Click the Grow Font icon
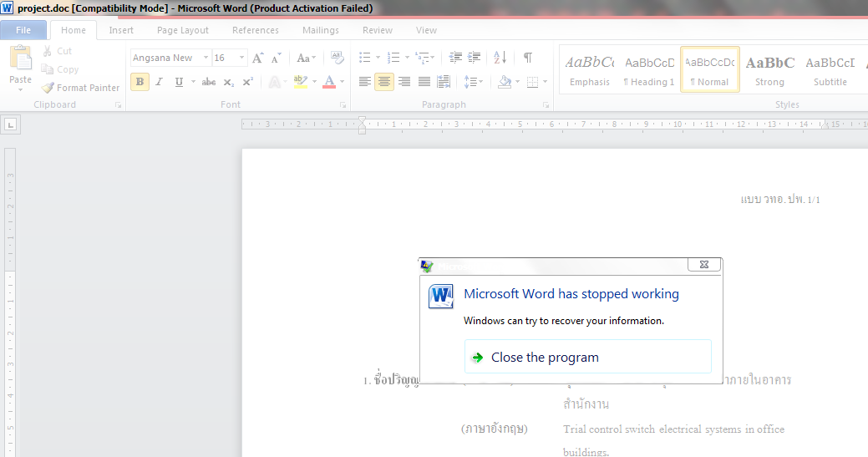This screenshot has width=868, height=457. point(258,58)
